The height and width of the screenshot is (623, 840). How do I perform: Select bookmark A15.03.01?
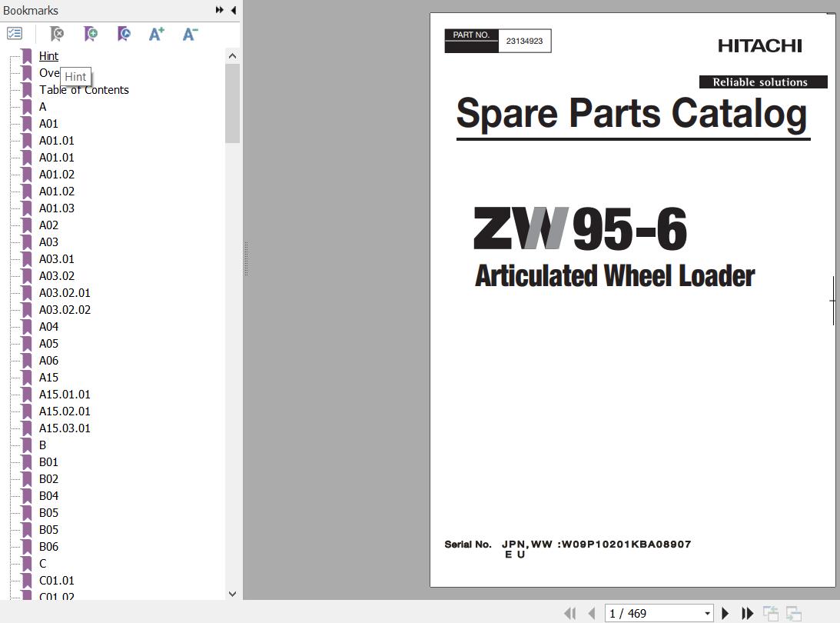coord(65,428)
